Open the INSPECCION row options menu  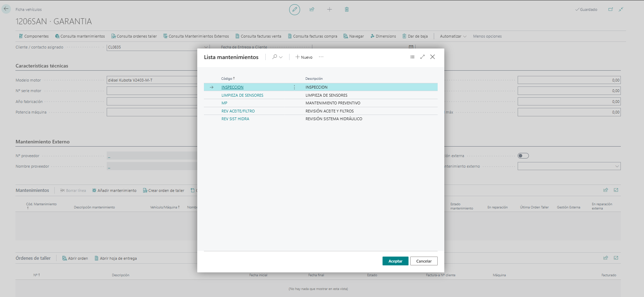tap(294, 87)
